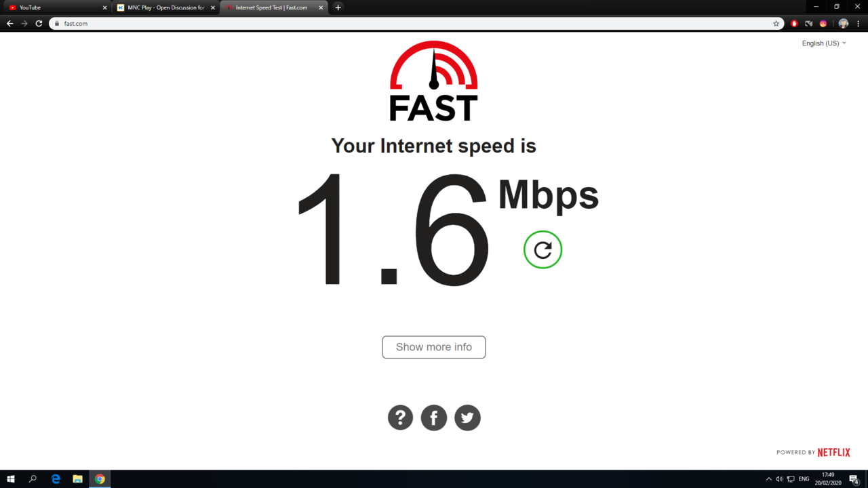Open a new browser tab
Image resolution: width=868 pixels, height=488 pixels.
coord(338,7)
